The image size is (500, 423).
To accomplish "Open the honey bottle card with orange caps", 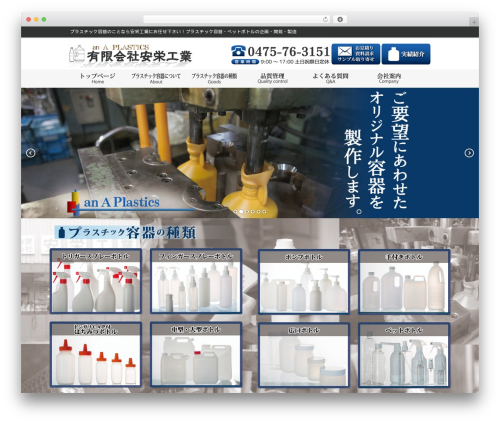I will pyautogui.click(x=96, y=355).
